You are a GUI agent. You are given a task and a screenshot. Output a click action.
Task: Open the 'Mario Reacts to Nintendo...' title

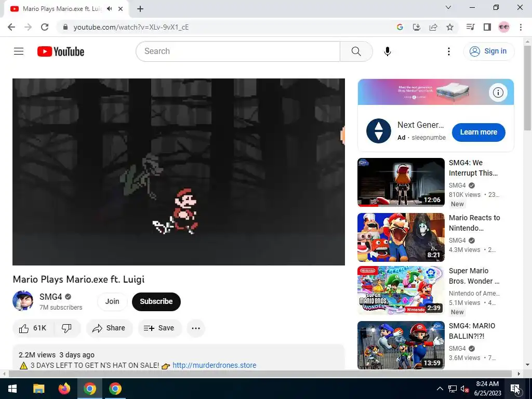click(x=474, y=223)
